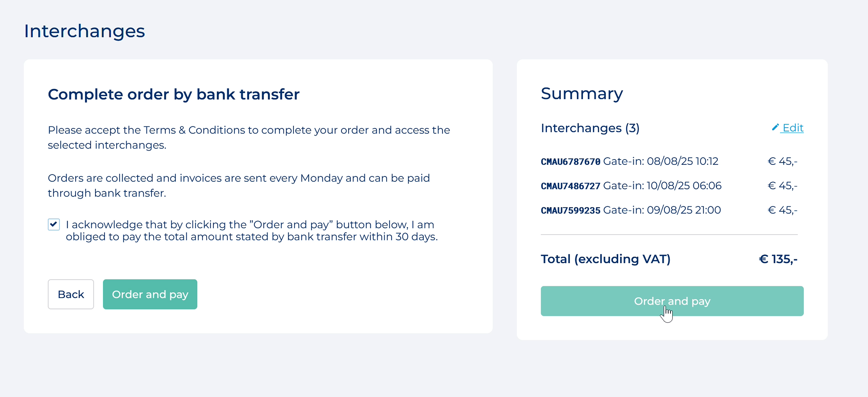
Task: Open the Edit link for interchanges
Action: [793, 128]
